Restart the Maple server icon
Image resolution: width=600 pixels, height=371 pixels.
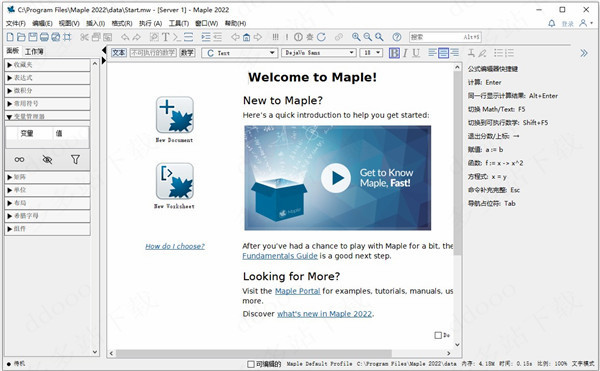click(321, 37)
